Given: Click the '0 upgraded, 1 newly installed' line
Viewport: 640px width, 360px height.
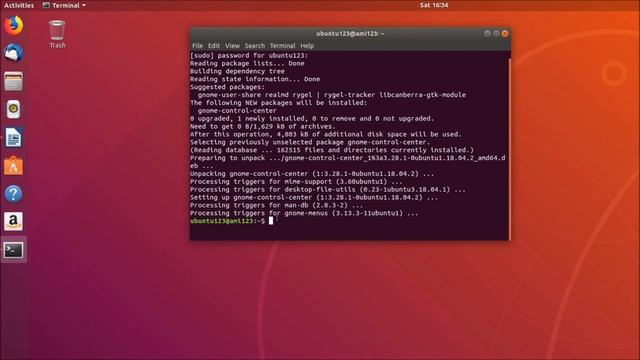Looking at the screenshot, I should pyautogui.click(x=312, y=118).
